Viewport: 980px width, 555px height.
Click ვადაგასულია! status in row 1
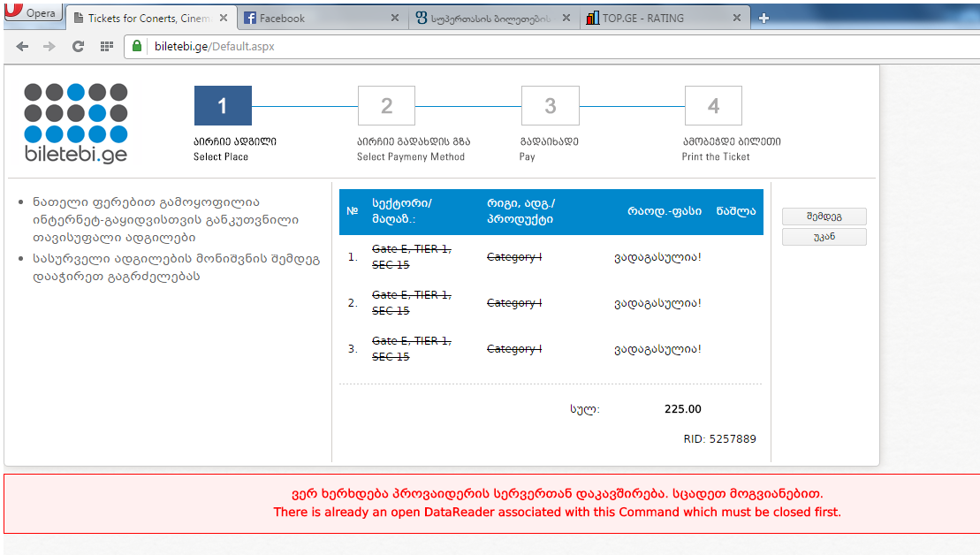click(x=657, y=257)
